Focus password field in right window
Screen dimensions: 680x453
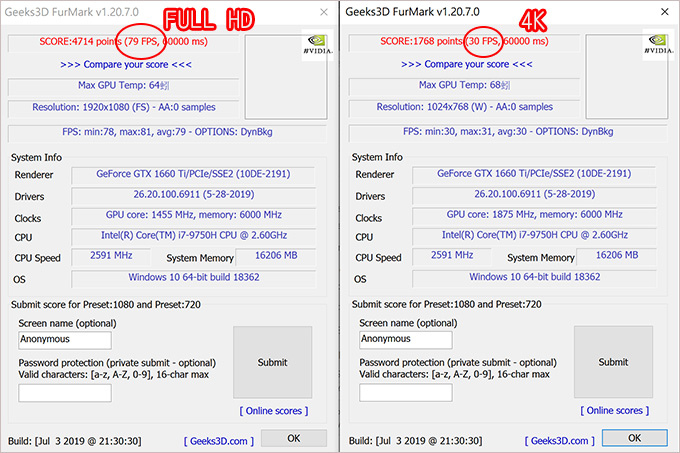[405, 393]
